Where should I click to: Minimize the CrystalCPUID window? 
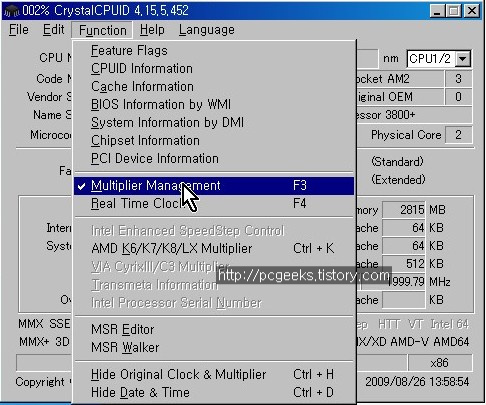(437, 11)
